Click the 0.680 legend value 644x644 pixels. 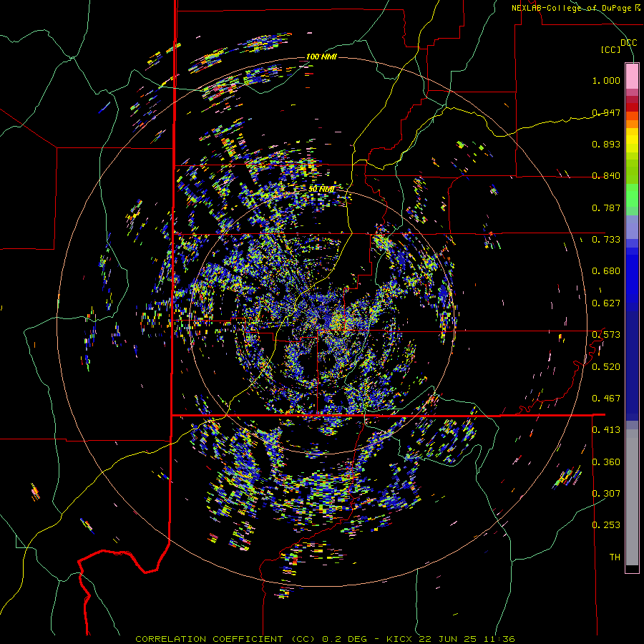pos(606,271)
